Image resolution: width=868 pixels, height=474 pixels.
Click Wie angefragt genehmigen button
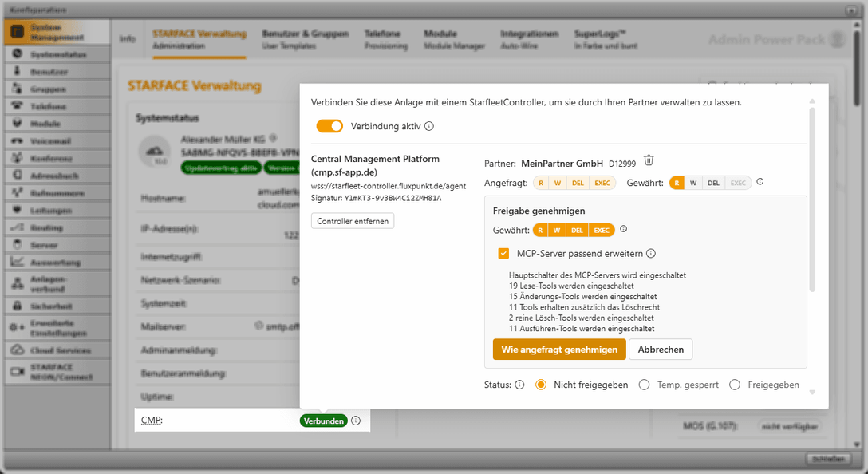click(559, 350)
